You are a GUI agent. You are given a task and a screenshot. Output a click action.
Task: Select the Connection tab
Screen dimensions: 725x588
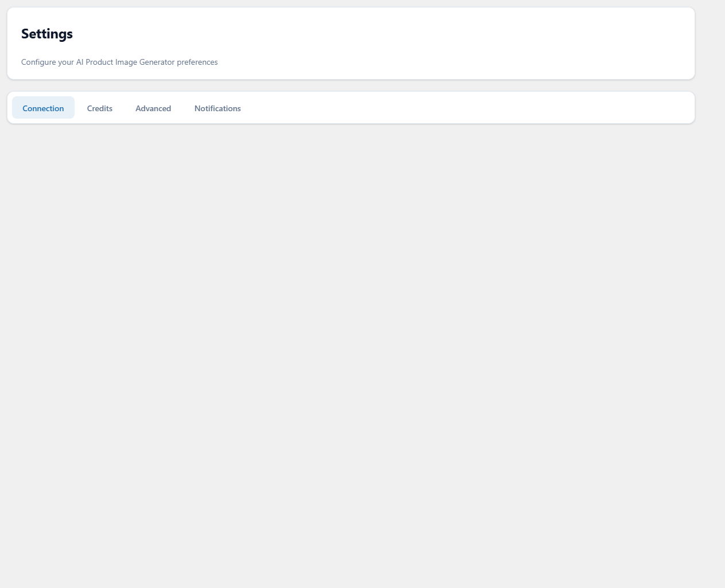[x=43, y=108]
